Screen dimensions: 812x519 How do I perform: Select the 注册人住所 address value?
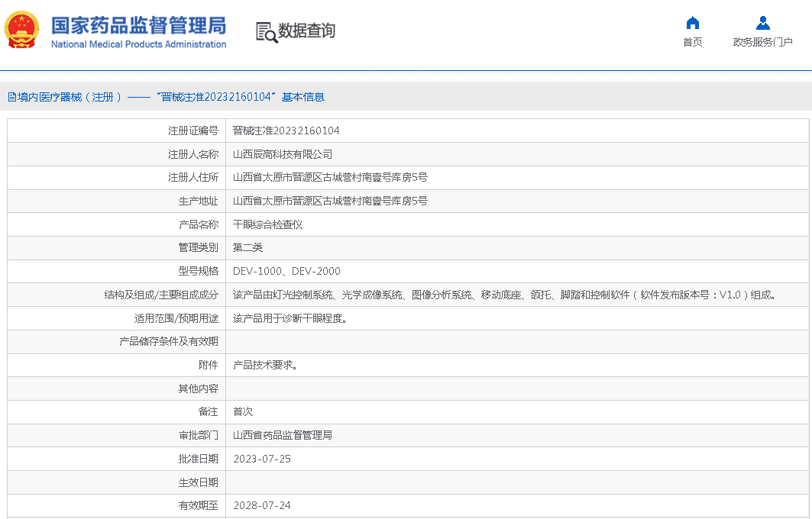pos(330,178)
